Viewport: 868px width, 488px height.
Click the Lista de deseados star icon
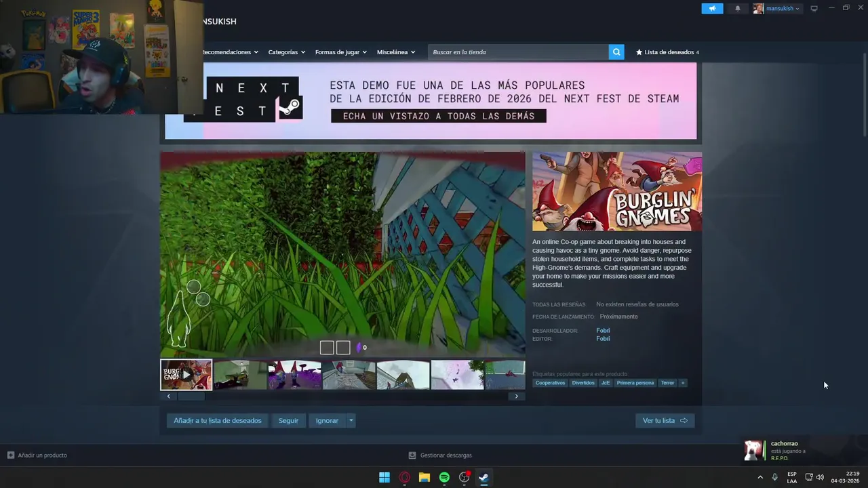tap(639, 52)
